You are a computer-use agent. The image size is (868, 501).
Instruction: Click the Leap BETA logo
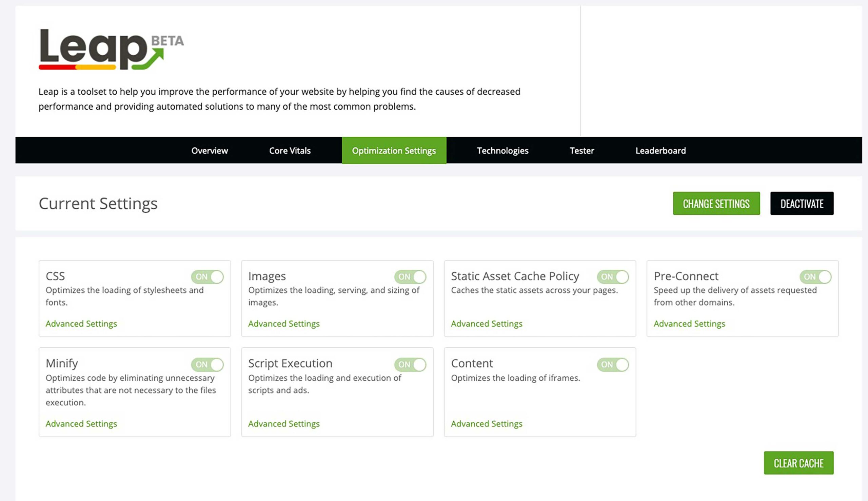[x=111, y=49]
